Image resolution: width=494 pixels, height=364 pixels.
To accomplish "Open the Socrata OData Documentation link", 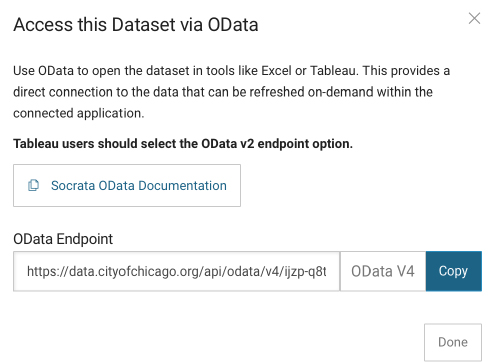I will [x=139, y=186].
